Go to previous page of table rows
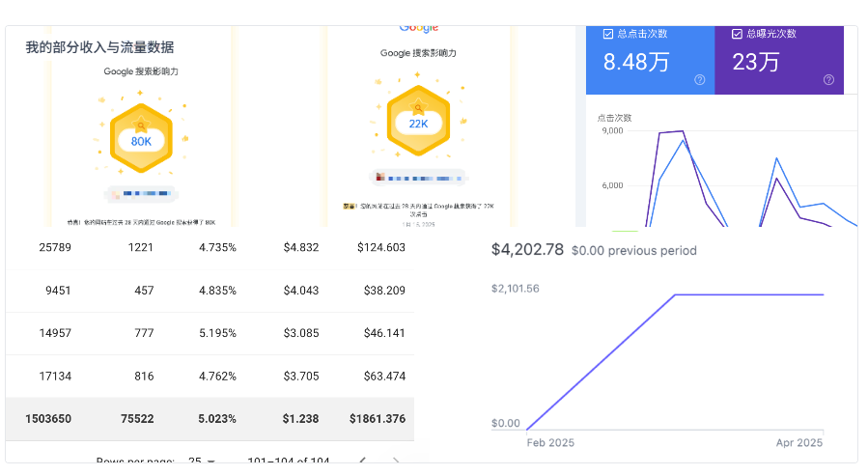The image size is (868, 475). point(362,461)
